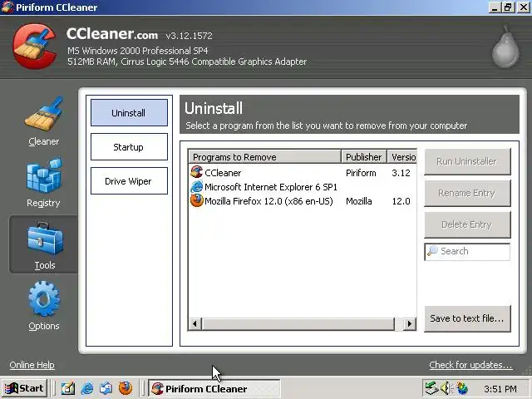Click the Rename Entry button
This screenshot has width=532, height=399.
tap(467, 193)
